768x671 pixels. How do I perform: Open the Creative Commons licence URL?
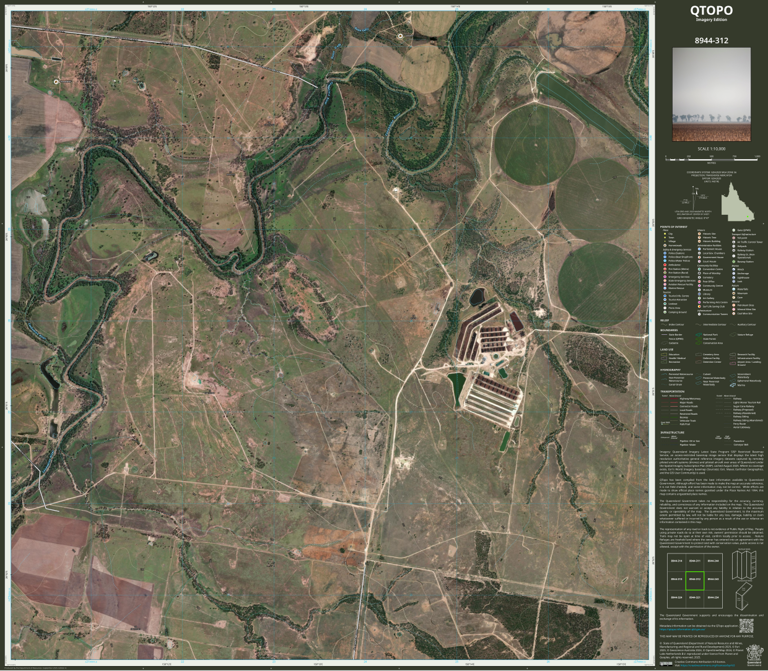click(708, 665)
